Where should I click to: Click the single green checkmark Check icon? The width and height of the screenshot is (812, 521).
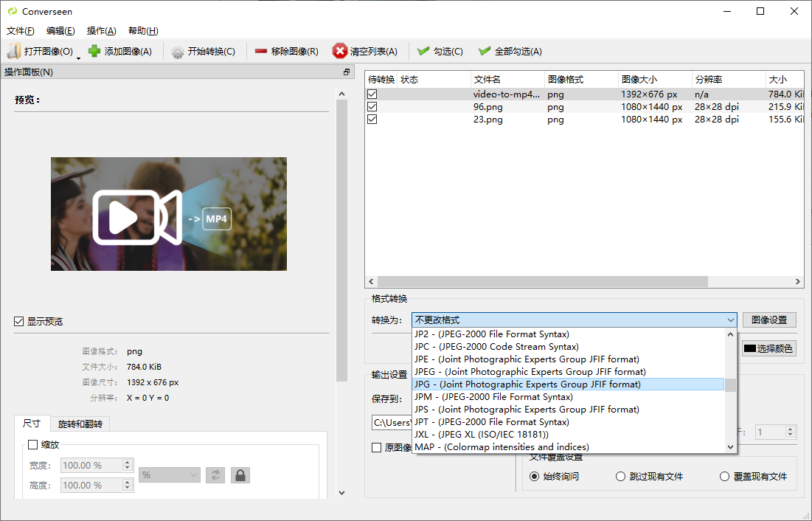pyautogui.click(x=423, y=52)
